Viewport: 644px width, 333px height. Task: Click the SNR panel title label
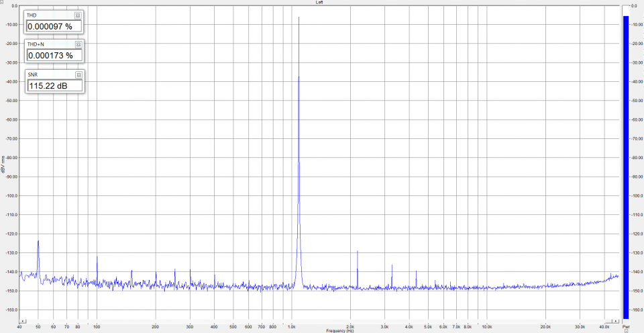(x=32, y=75)
